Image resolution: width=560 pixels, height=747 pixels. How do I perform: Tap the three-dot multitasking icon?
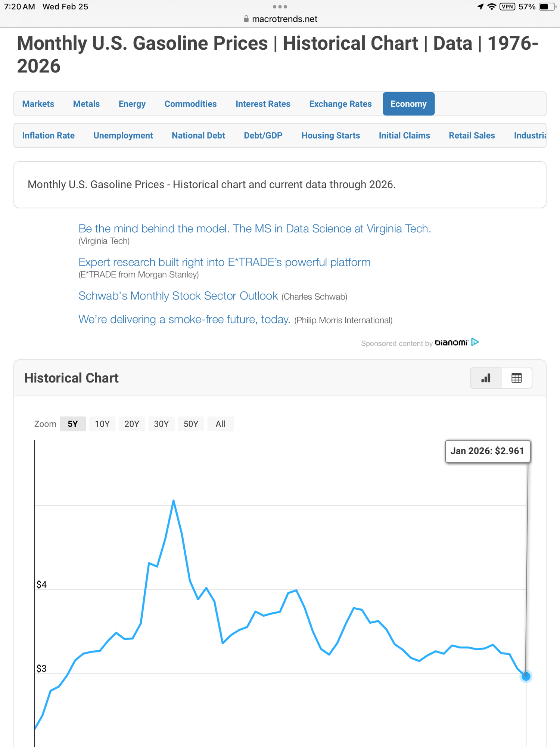coord(280,7)
